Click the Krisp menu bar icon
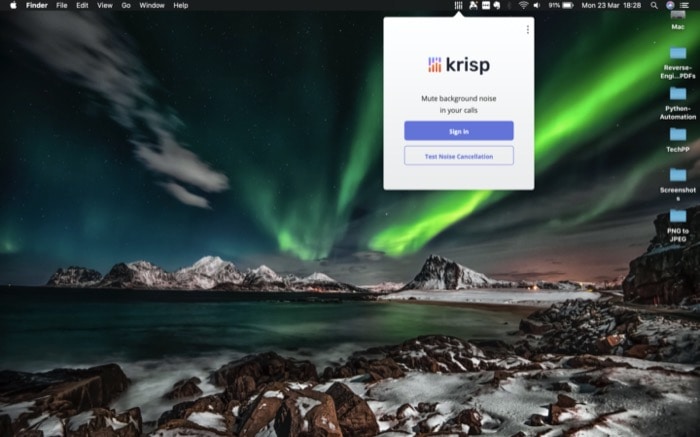The height and width of the screenshot is (437, 700). (x=458, y=5)
